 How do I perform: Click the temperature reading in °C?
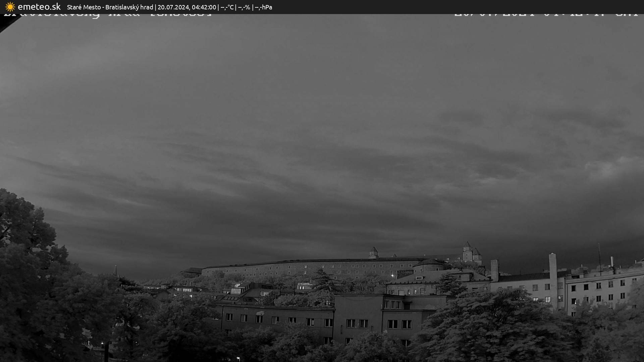(227, 7)
